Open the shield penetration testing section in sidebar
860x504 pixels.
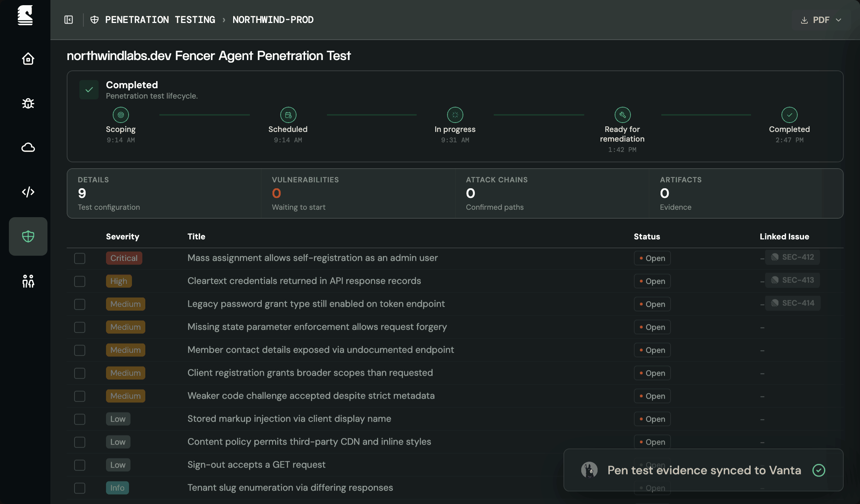pyautogui.click(x=28, y=236)
